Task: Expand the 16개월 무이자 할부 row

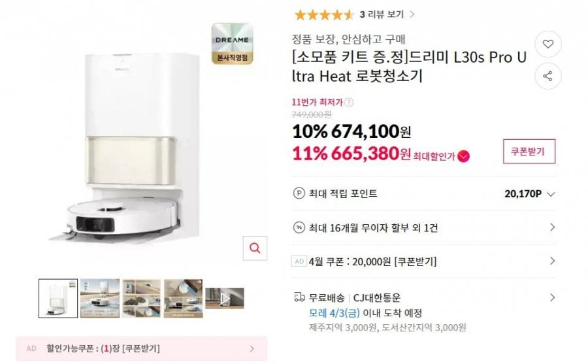Action: (552, 227)
